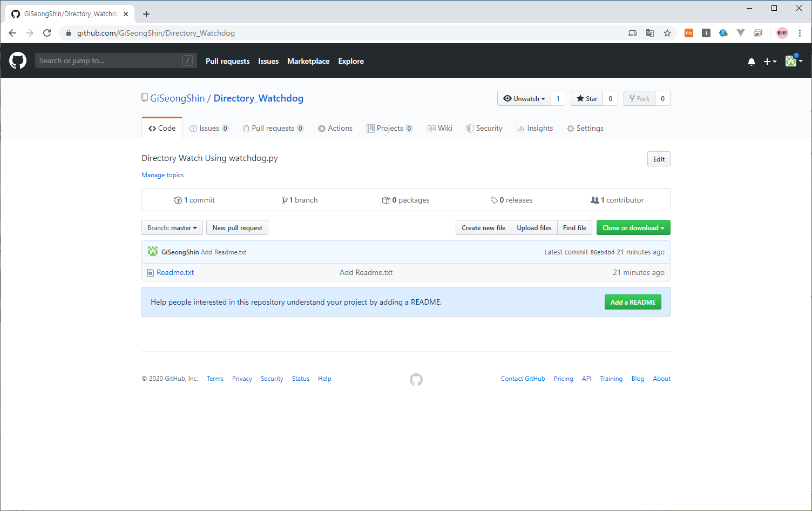Click the orange extension icon in toolbar
The width and height of the screenshot is (812, 511).
[x=689, y=33]
